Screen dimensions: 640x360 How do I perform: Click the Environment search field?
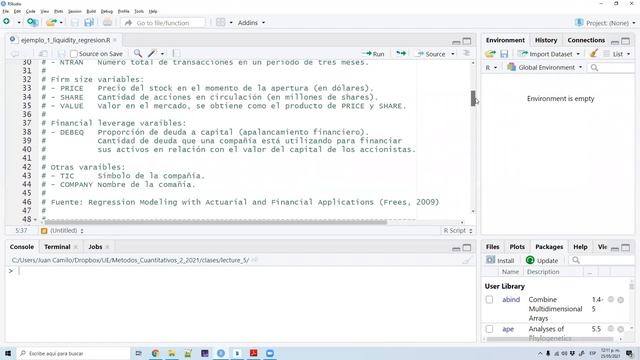coord(612,67)
